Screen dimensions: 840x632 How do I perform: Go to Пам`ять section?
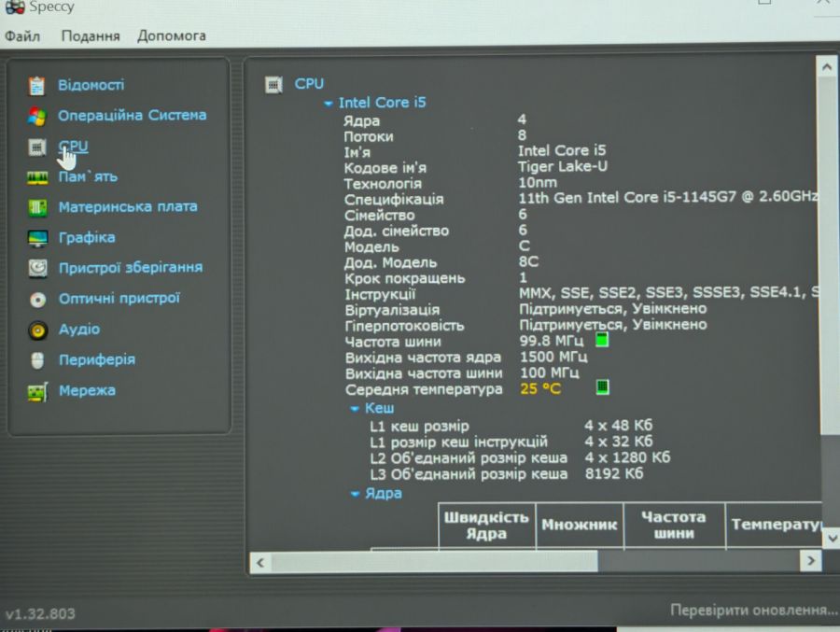click(x=88, y=176)
